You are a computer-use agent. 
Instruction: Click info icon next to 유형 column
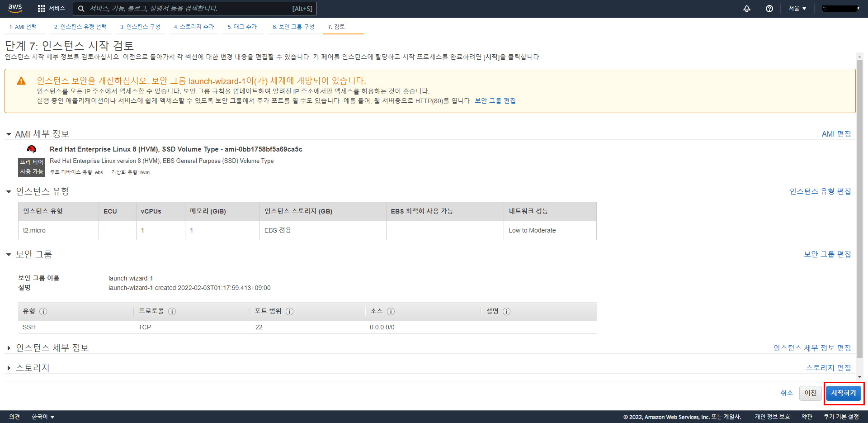pos(43,311)
